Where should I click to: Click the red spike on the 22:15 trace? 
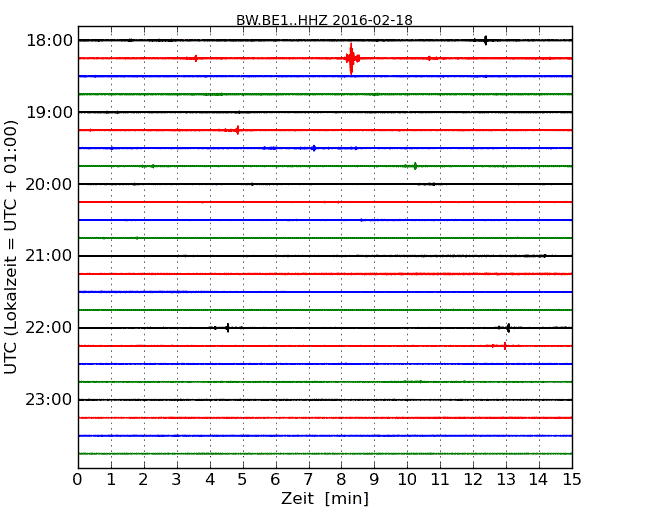(x=504, y=346)
